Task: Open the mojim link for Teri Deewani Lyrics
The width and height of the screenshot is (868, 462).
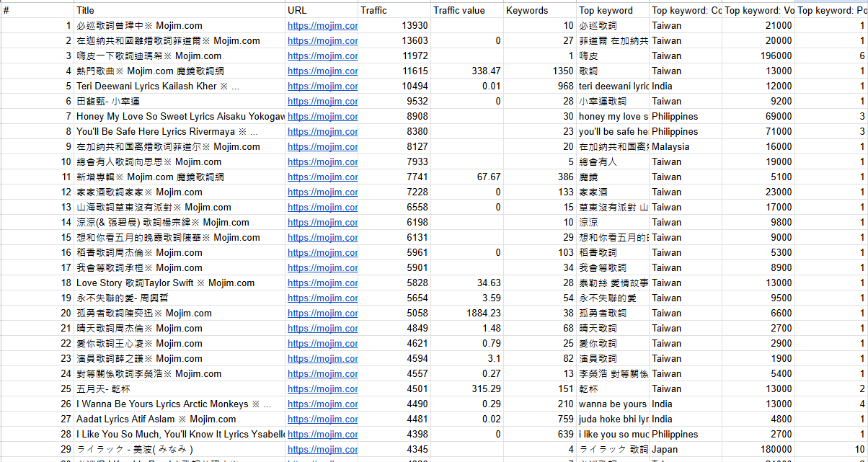Action: 322,86
